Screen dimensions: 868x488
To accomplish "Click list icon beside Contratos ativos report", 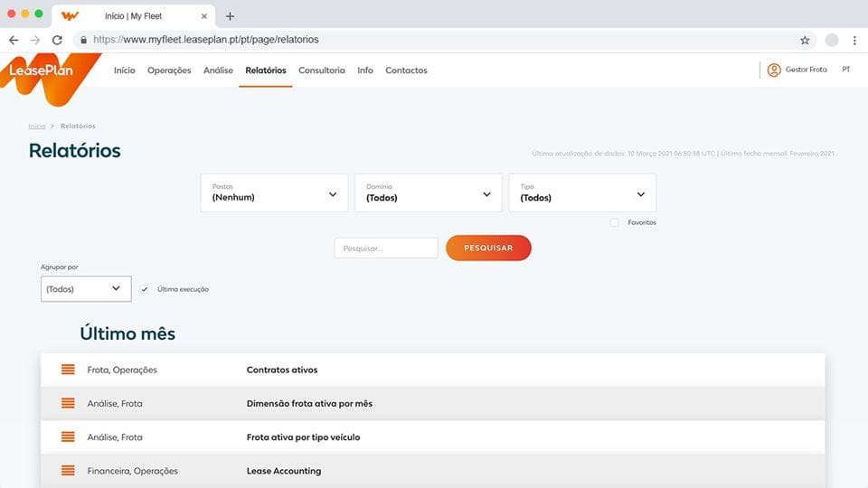I will tap(68, 370).
